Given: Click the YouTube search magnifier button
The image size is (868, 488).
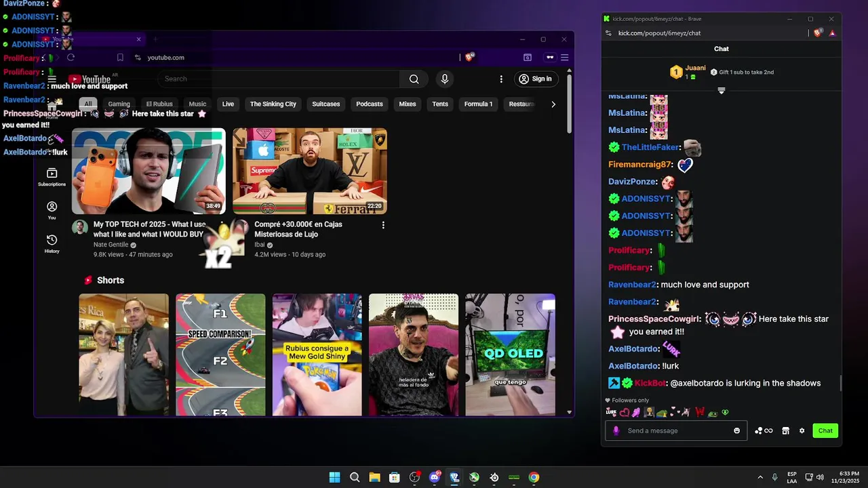Looking at the screenshot, I should click(414, 79).
